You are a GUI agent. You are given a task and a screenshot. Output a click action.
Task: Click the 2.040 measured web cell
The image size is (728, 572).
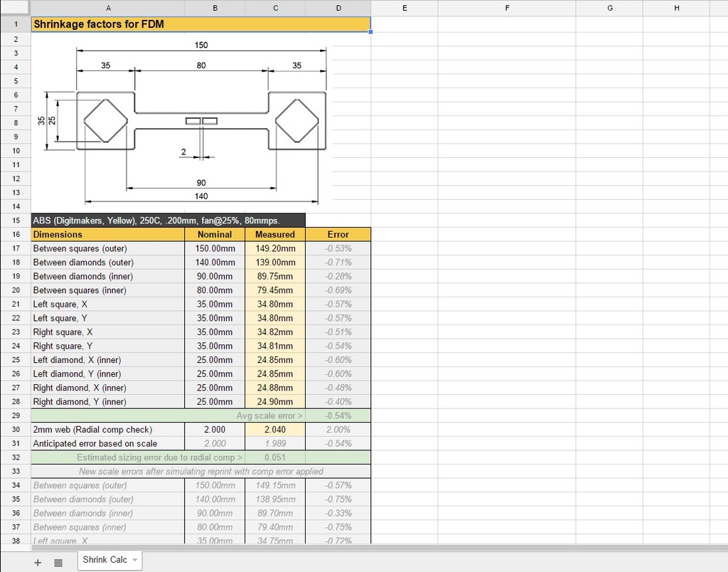coord(275,430)
